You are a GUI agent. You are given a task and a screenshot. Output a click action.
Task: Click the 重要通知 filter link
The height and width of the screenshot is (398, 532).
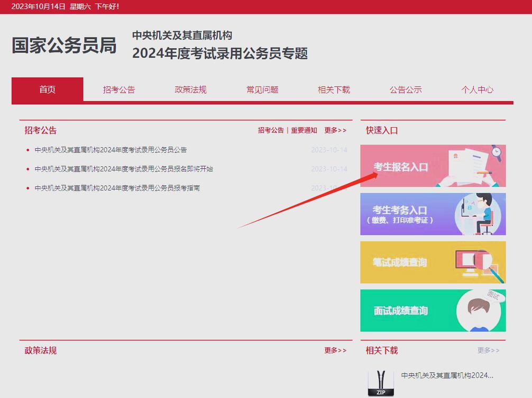click(x=304, y=131)
